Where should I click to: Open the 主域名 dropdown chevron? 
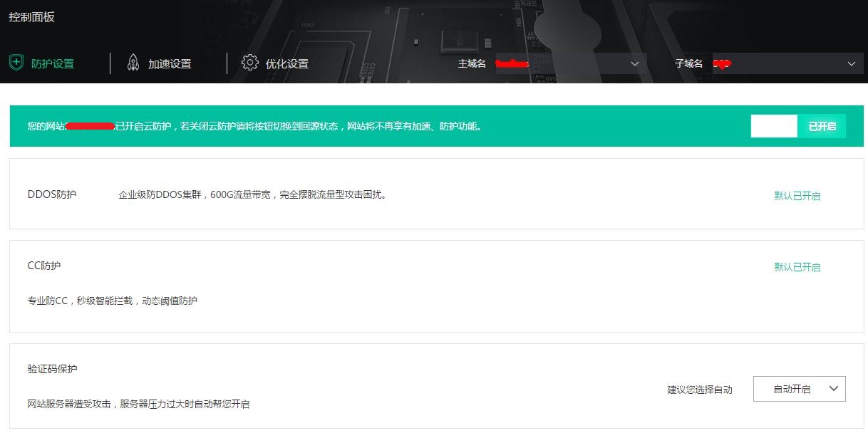point(634,63)
